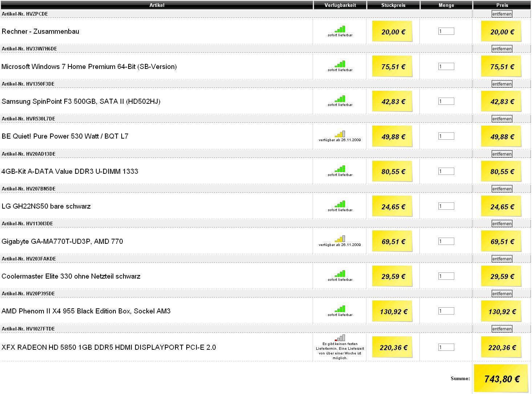Screen dimensions: 532x394
Task: Click the Stückpreis column header
Action: coord(393,5)
